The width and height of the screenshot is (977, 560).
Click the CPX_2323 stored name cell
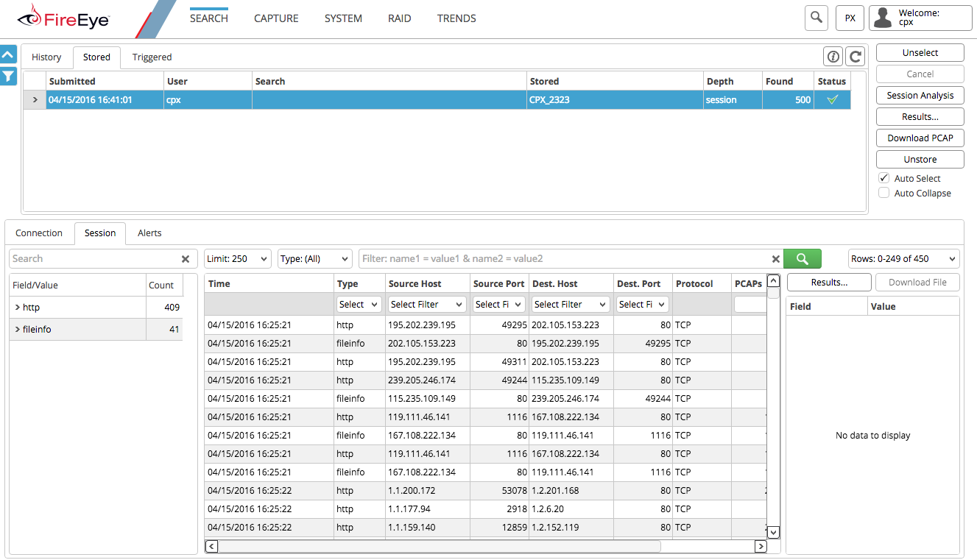pos(615,100)
